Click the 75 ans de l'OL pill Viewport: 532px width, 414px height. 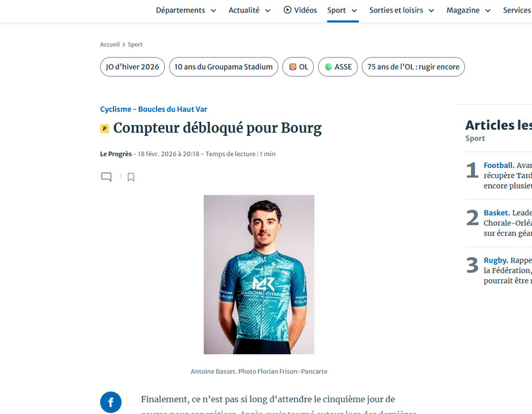pyautogui.click(x=413, y=67)
